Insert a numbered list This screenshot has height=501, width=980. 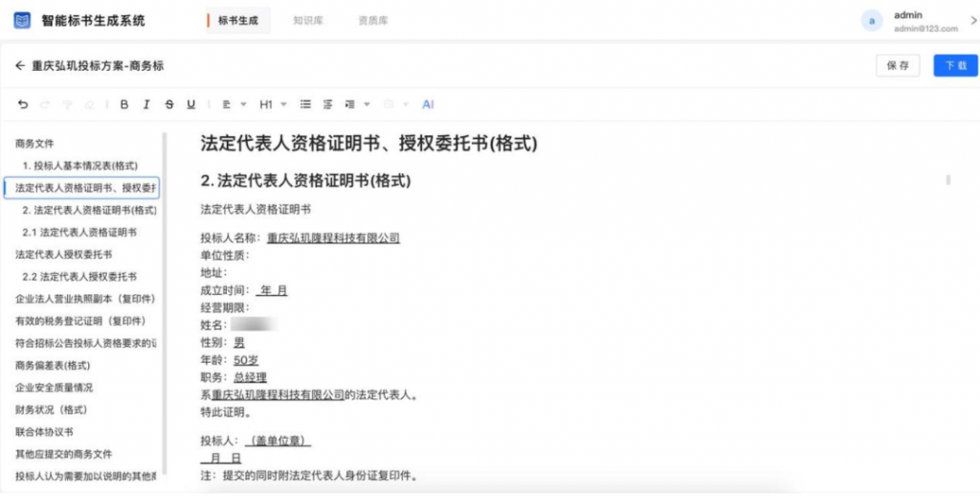(x=328, y=104)
